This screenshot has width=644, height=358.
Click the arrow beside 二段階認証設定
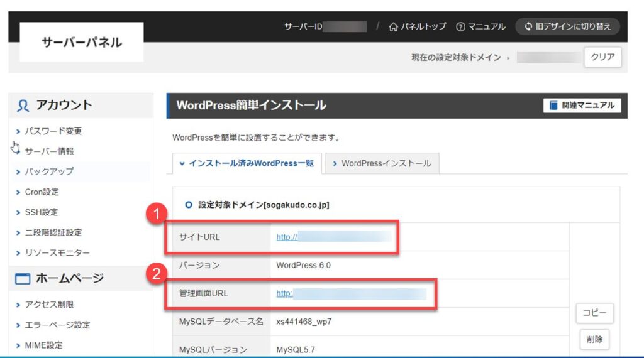18,233
